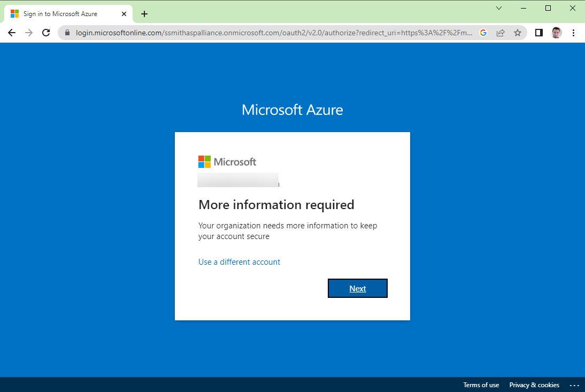The width and height of the screenshot is (585, 392).
Task: Open the Chrome profile avatar
Action: (x=556, y=33)
